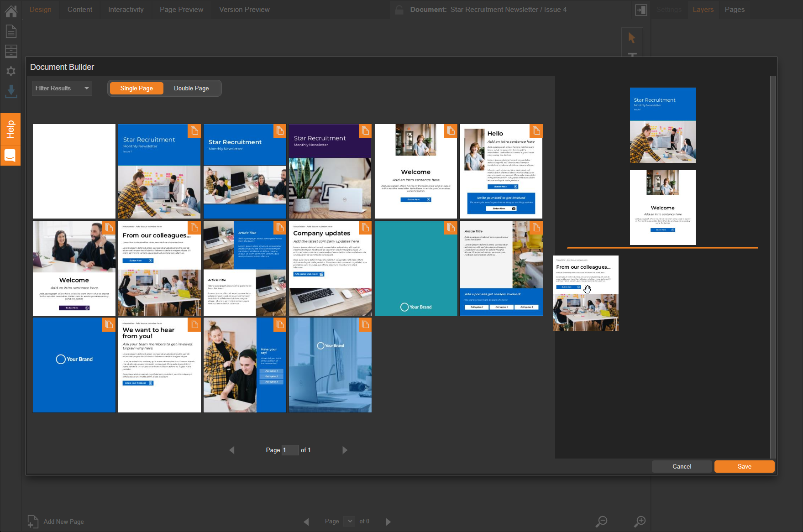Open the chat icon below Help

click(x=10, y=156)
